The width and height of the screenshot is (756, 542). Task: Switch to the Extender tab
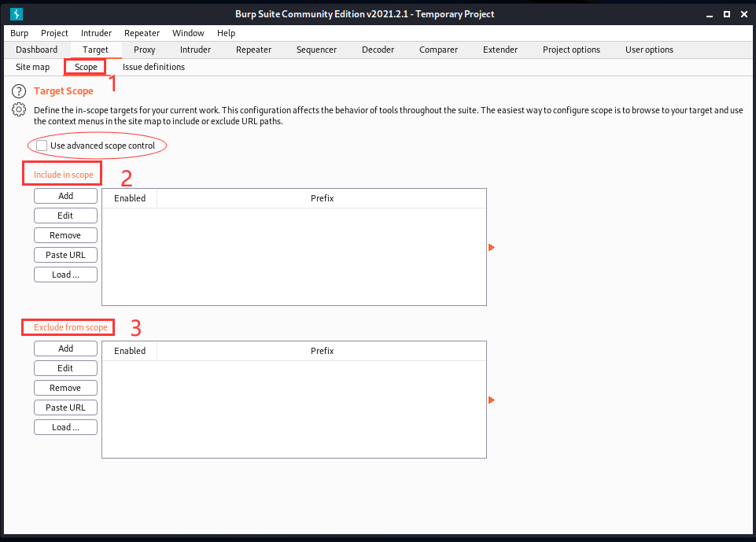point(500,50)
